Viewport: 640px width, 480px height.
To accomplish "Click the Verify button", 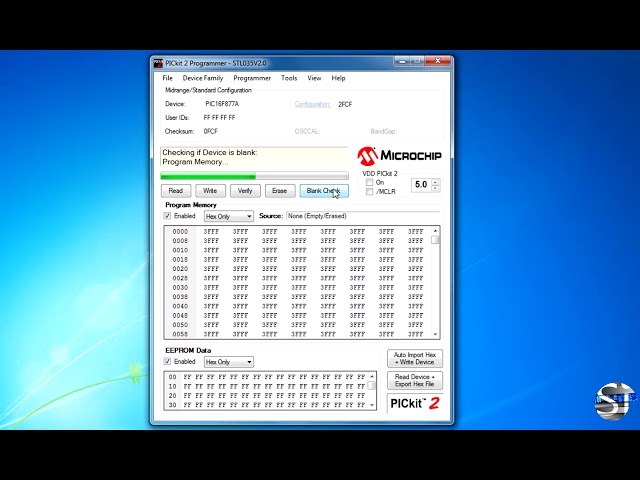I will [245, 191].
